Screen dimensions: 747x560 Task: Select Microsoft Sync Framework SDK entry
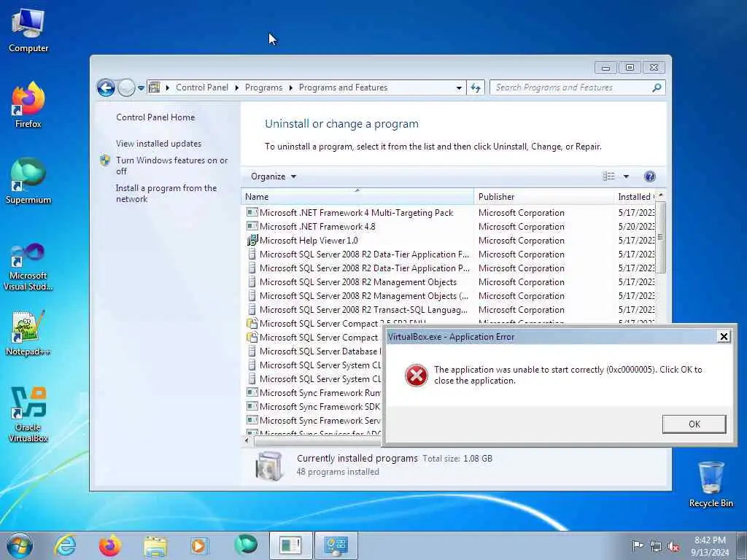coord(314,407)
